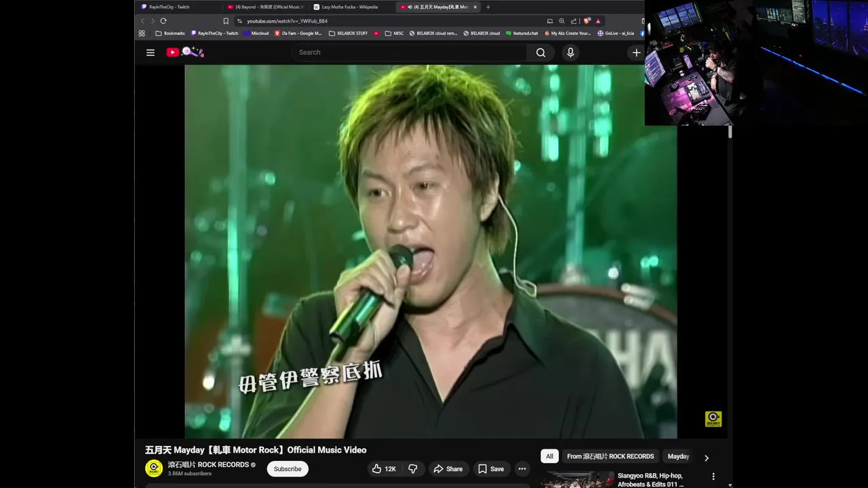This screenshot has width=868, height=488.
Task: Subscribe to ROCK RECORDS channel
Action: [288, 469]
